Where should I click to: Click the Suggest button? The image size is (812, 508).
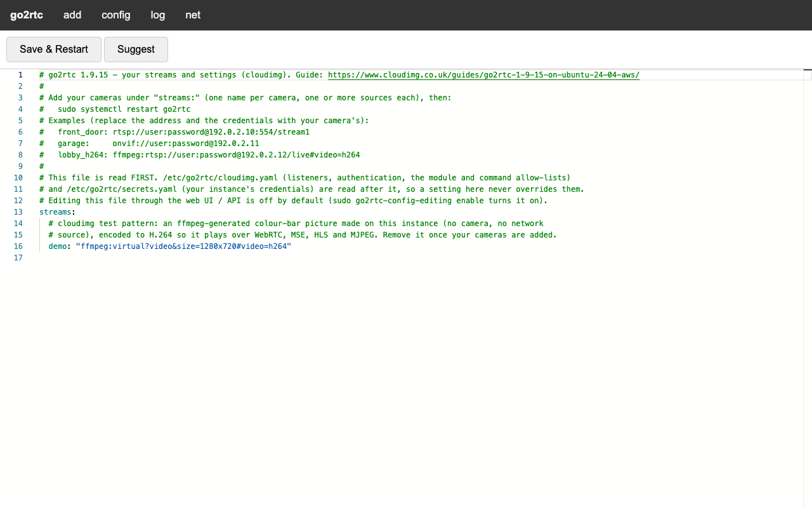(136, 50)
